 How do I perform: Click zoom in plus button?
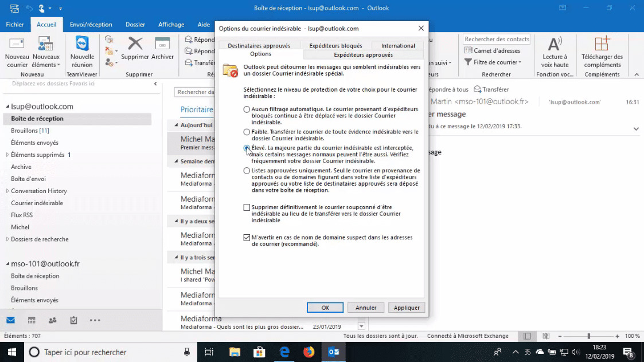pyautogui.click(x=617, y=336)
